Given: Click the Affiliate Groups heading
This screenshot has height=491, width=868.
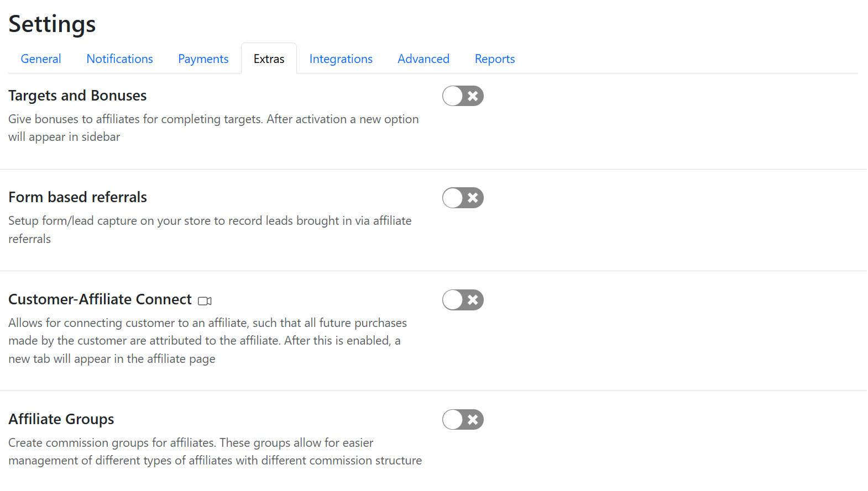Looking at the screenshot, I should coord(61,419).
